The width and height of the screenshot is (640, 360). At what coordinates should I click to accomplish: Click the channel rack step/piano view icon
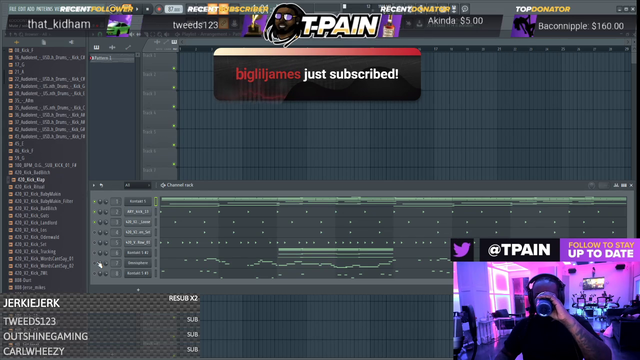pos(624,185)
